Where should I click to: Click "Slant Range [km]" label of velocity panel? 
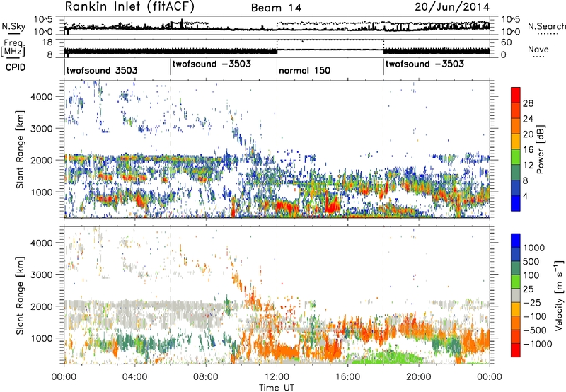pos(20,295)
